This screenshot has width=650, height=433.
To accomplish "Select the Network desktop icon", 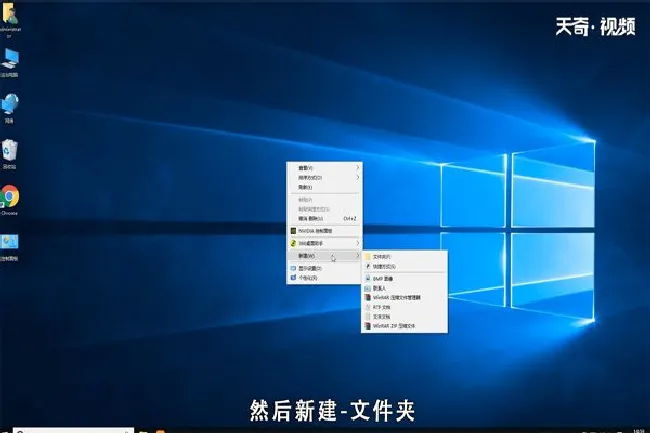I will pos(9,108).
